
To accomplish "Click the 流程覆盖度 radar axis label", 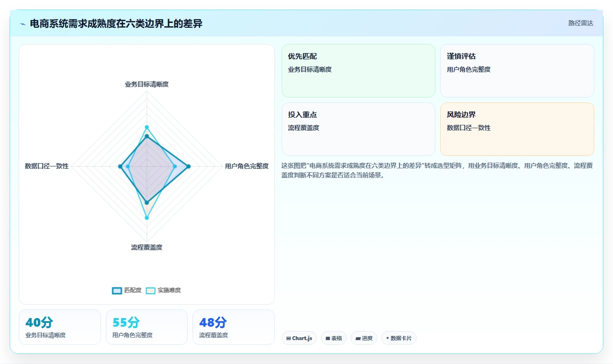I will click(x=147, y=247).
